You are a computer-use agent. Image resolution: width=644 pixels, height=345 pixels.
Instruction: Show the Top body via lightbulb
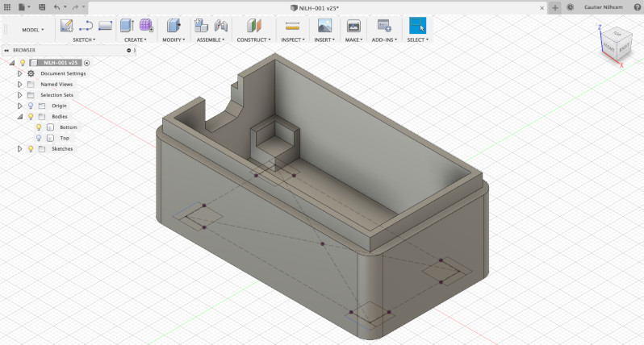39,139
